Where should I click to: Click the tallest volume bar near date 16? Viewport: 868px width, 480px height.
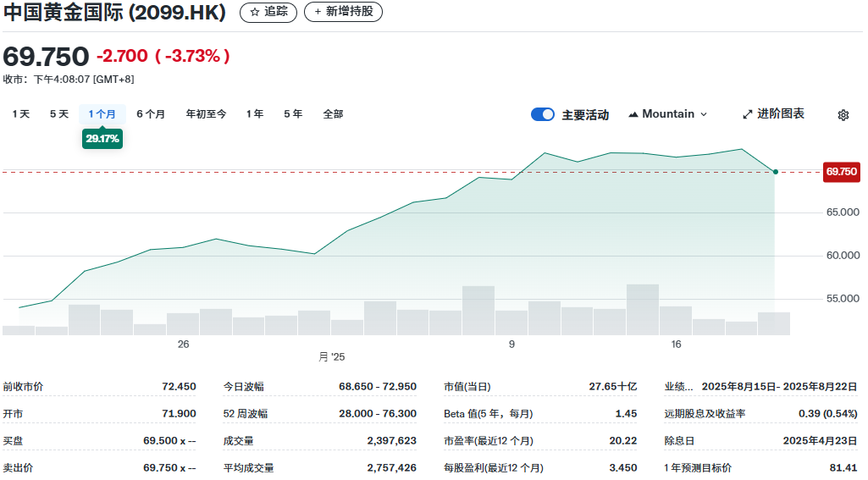(643, 310)
